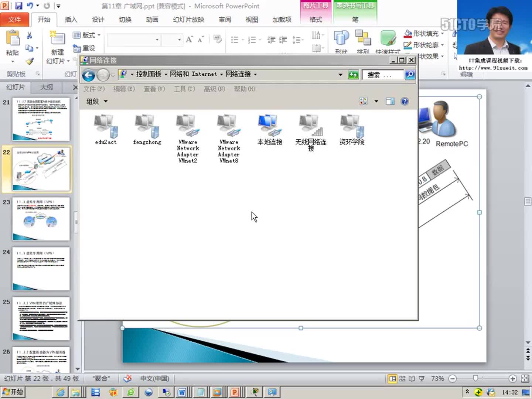Click the 73% zoom level
Image resolution: width=532 pixels, height=399 pixels.
(437, 379)
